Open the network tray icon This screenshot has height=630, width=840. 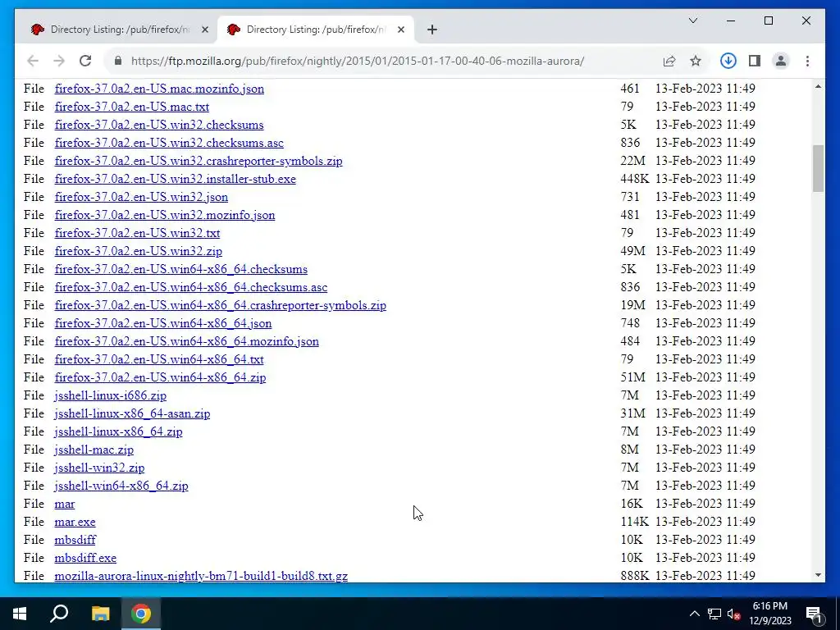pos(714,614)
